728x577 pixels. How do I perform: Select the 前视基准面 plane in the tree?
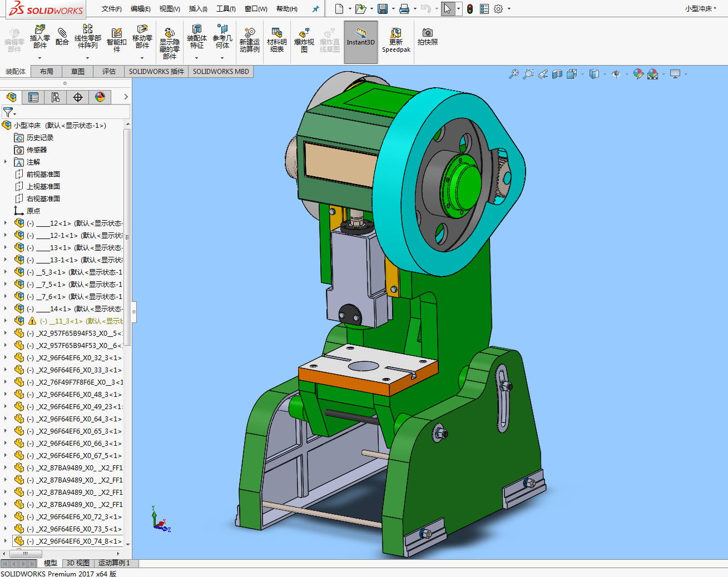[x=43, y=175]
